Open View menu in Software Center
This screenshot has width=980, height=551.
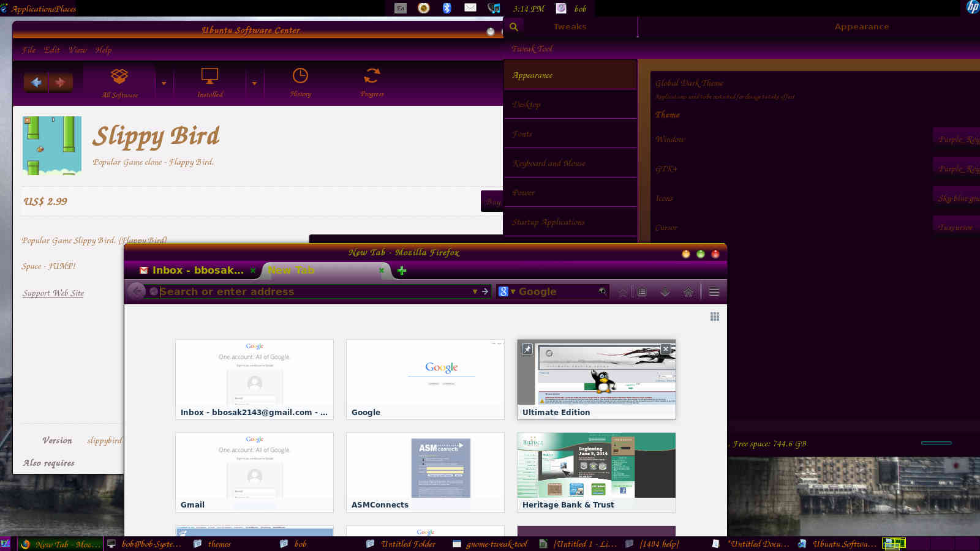tap(78, 50)
